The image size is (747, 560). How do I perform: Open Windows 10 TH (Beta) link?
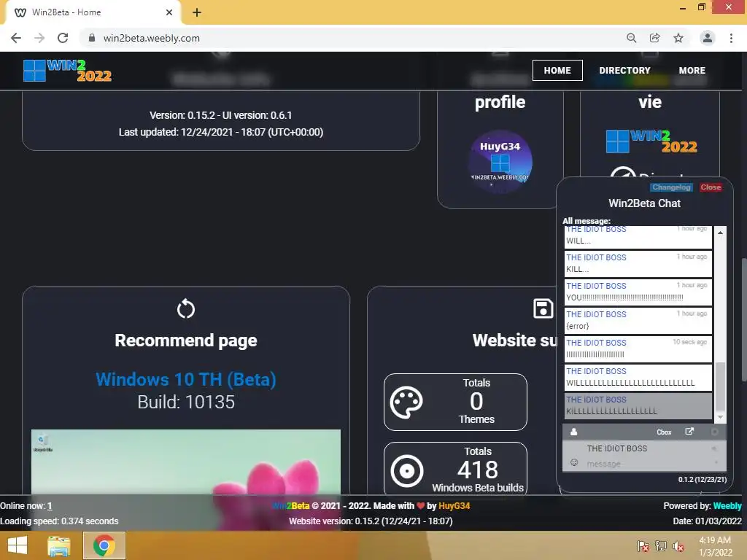(x=186, y=379)
